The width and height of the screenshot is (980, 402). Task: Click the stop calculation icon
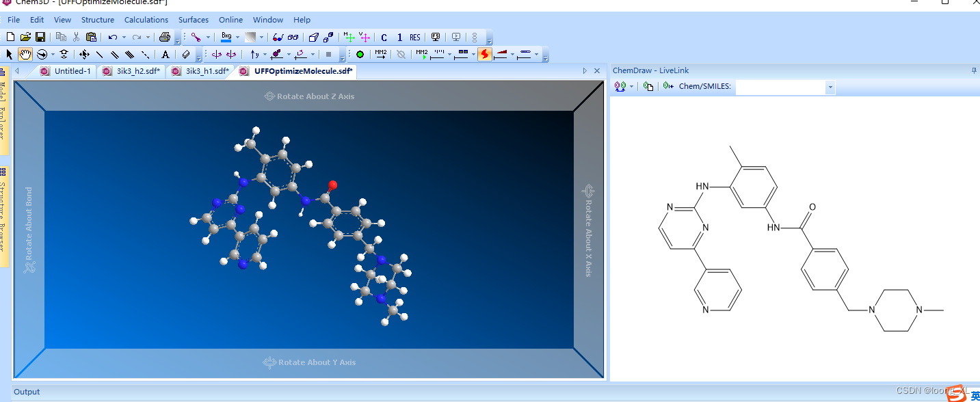[401, 54]
